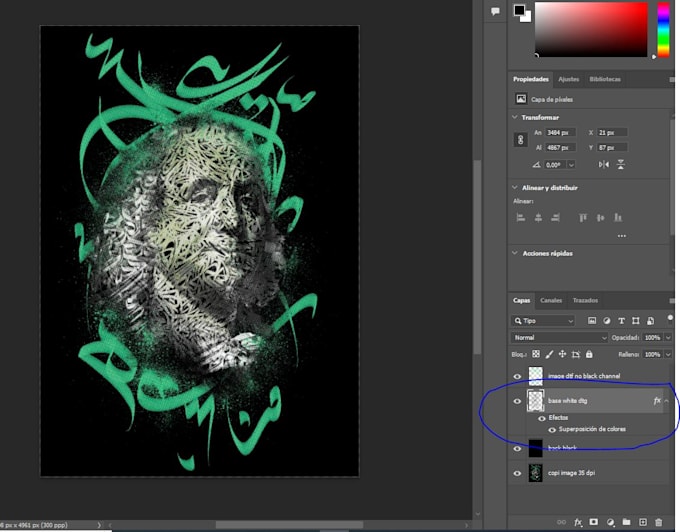Screen dimensions: 680x532
Task: Collapse the Transformar section
Action: 515,117
